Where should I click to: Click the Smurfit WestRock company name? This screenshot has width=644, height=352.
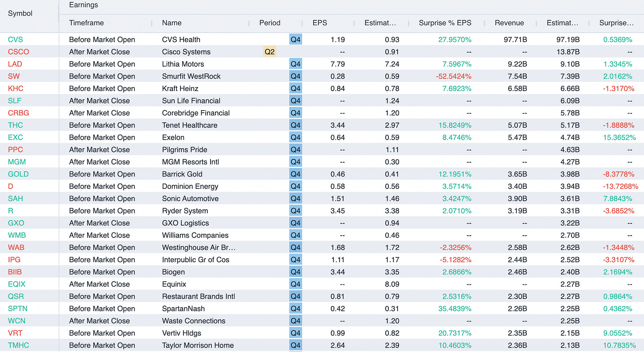click(191, 77)
